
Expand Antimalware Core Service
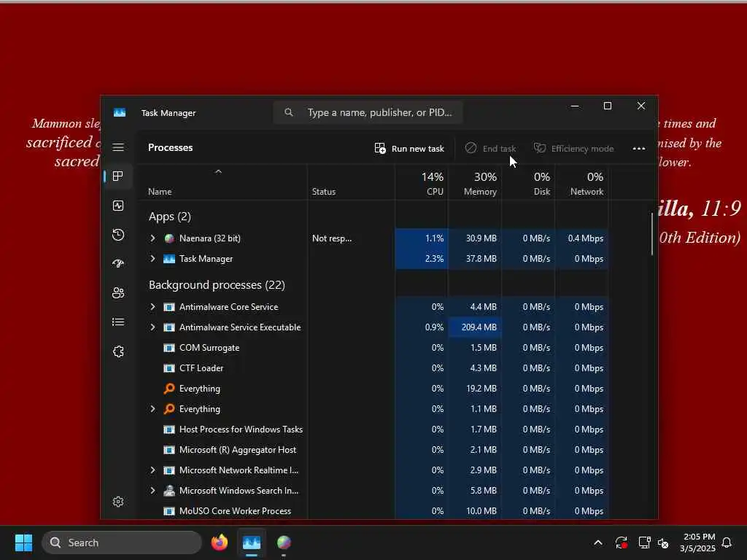point(152,307)
